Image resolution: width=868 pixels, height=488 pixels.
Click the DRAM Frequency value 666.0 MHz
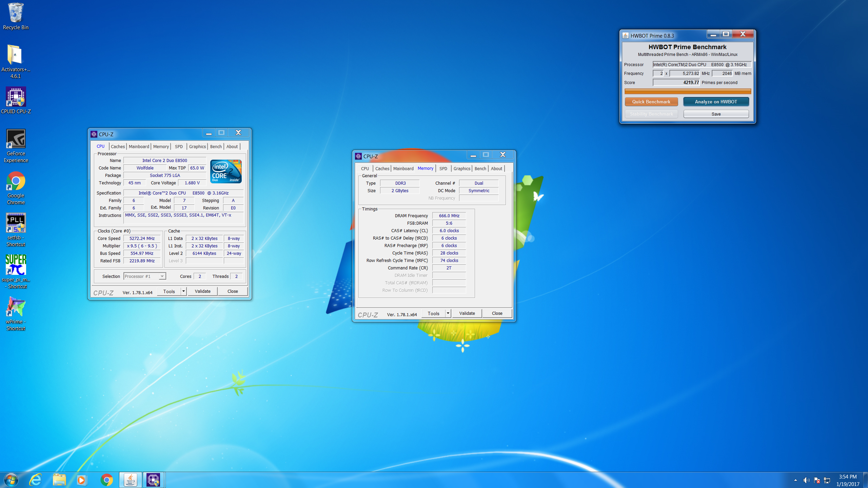(449, 216)
